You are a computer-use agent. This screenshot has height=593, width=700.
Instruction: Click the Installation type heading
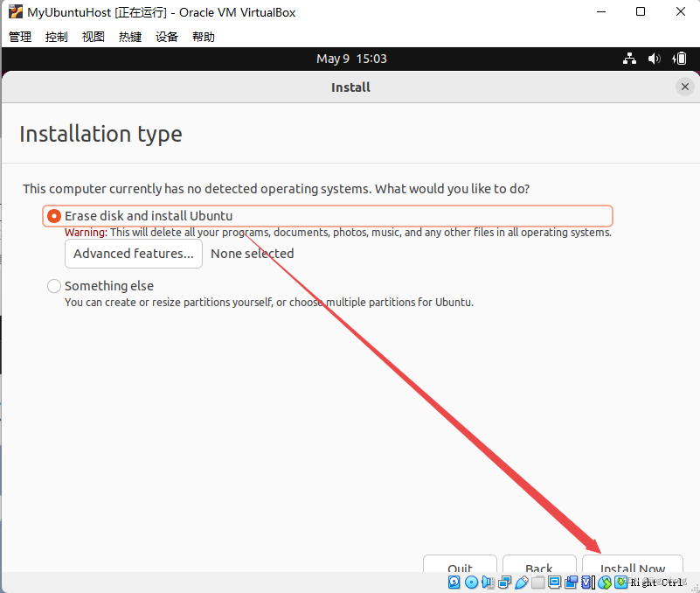click(100, 134)
